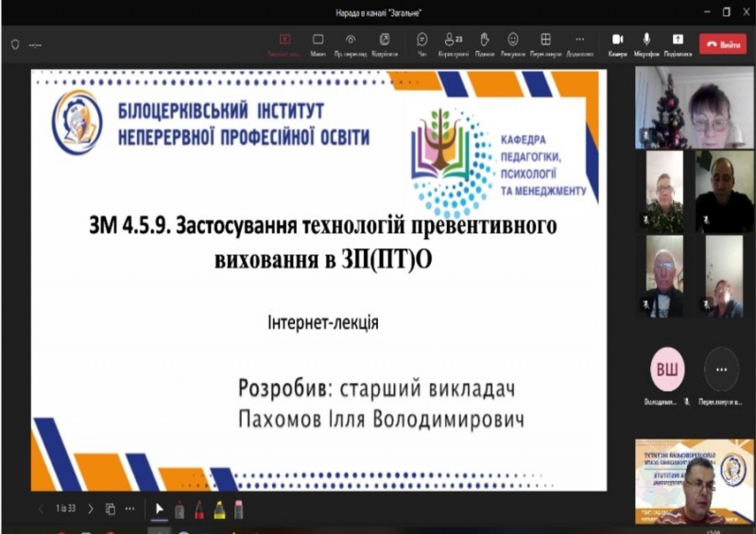This screenshot has height=534, width=756.
Task: Open slide options ellipsis below the presentation
Action: [129, 508]
